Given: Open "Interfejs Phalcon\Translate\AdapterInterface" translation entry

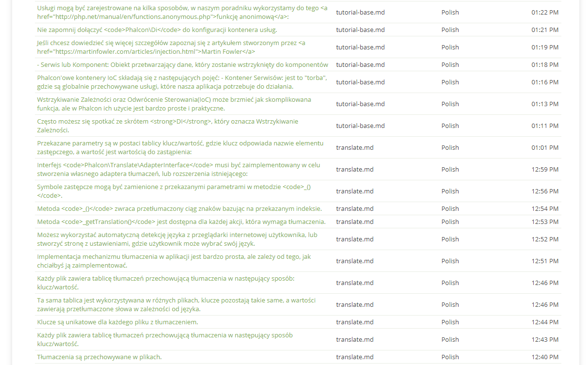Looking at the screenshot, I should 178,169.
